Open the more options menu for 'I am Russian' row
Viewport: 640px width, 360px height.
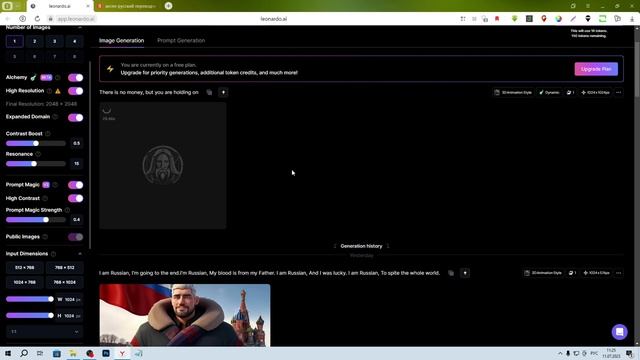(618, 273)
